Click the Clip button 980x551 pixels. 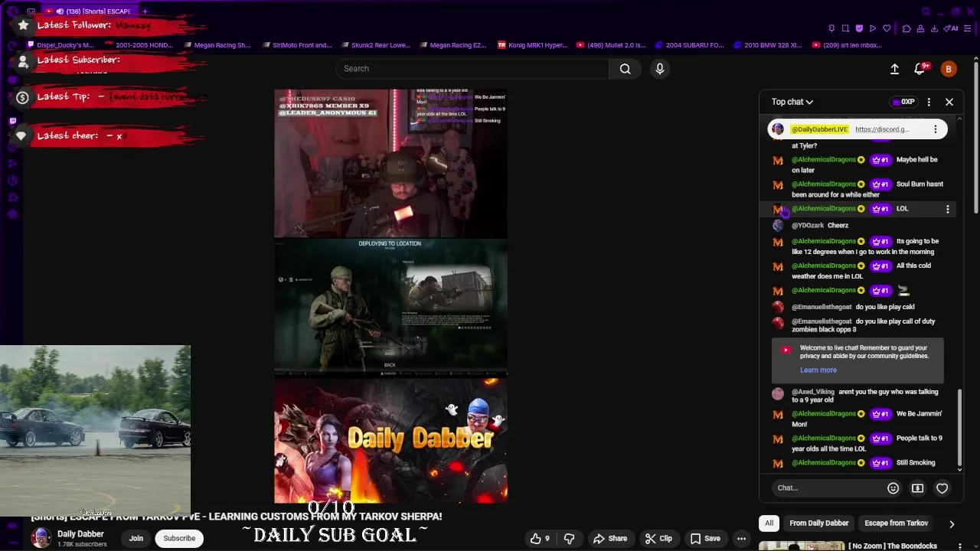658,539
